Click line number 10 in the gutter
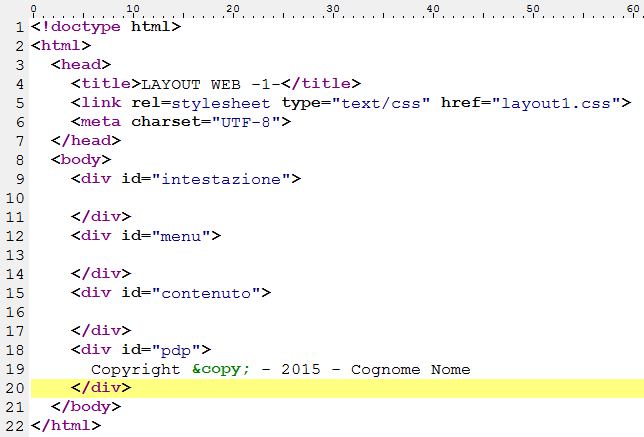 pos(14,197)
